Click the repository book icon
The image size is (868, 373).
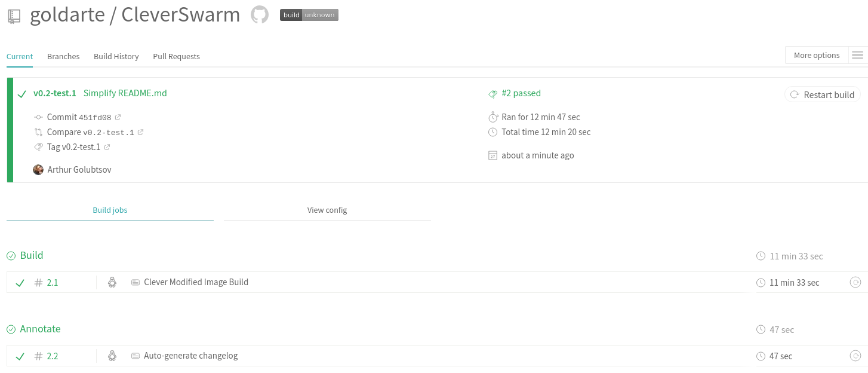(14, 16)
